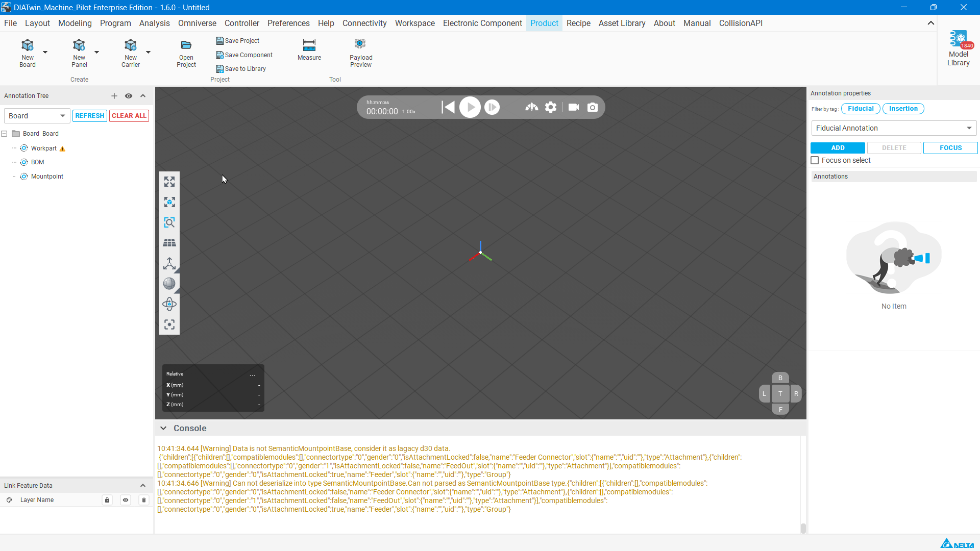980x551 pixels.
Task: Click the FOCUS button
Action: [950, 148]
